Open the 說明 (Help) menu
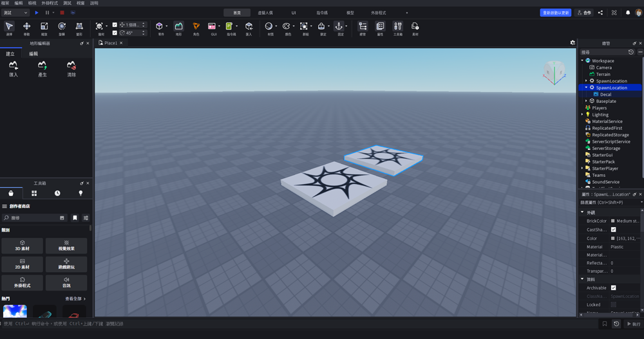 click(x=94, y=3)
